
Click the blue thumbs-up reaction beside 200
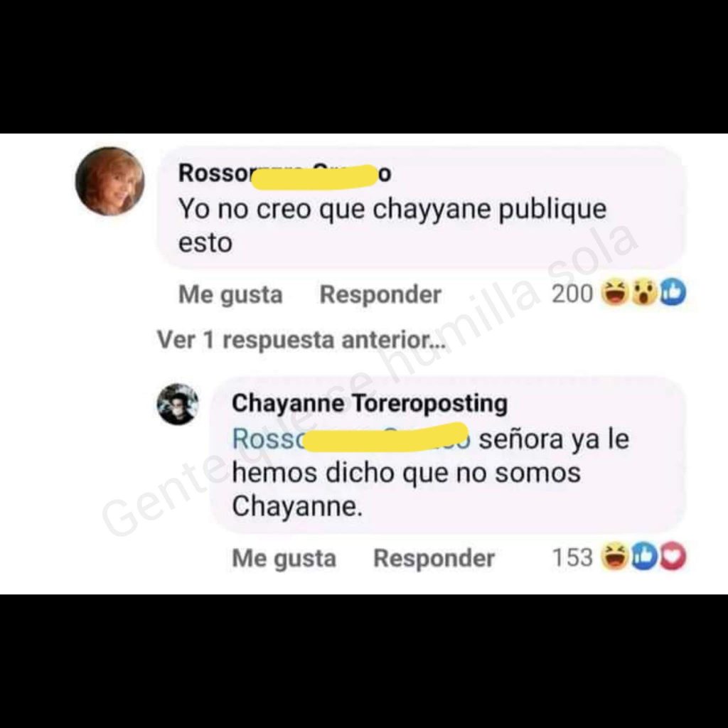673,293
